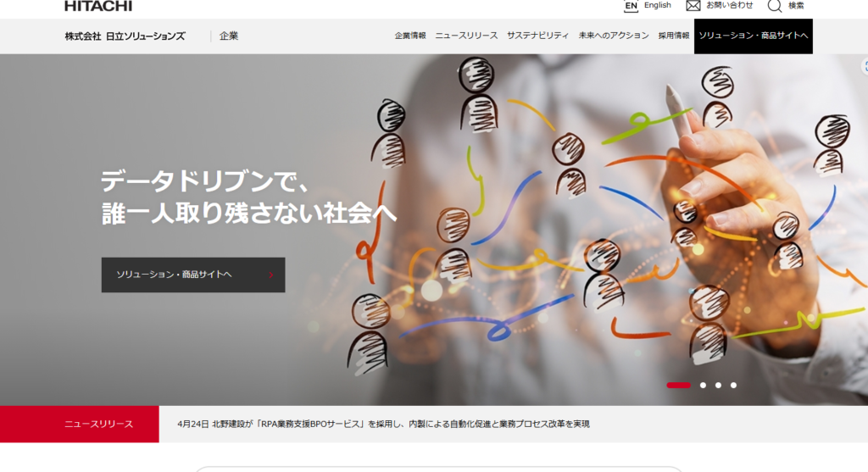This screenshot has width=868, height=472.
Task: Open ニュースリリース navigation menu item
Action: point(466,36)
